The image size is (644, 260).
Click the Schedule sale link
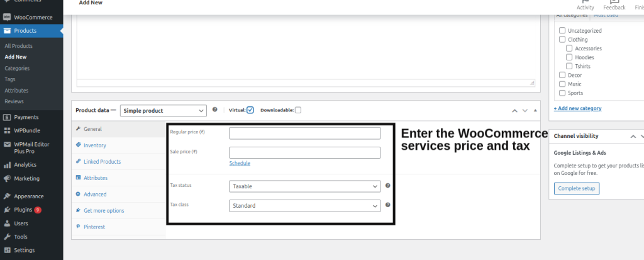coord(240,163)
